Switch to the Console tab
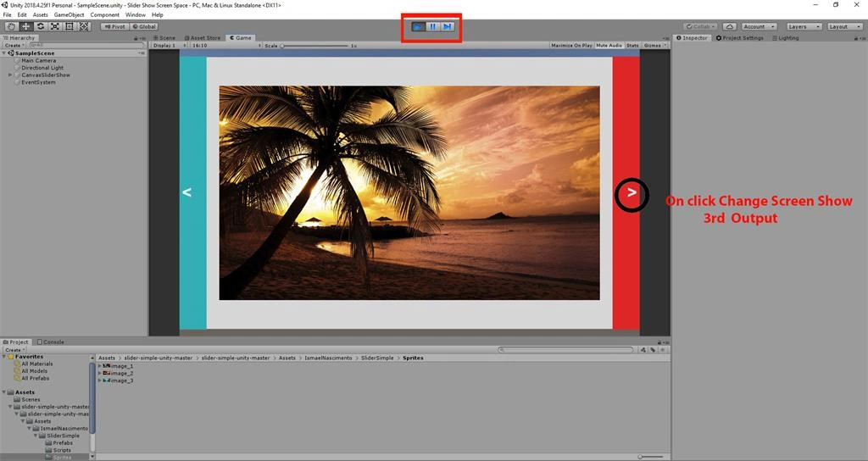 (x=50, y=342)
